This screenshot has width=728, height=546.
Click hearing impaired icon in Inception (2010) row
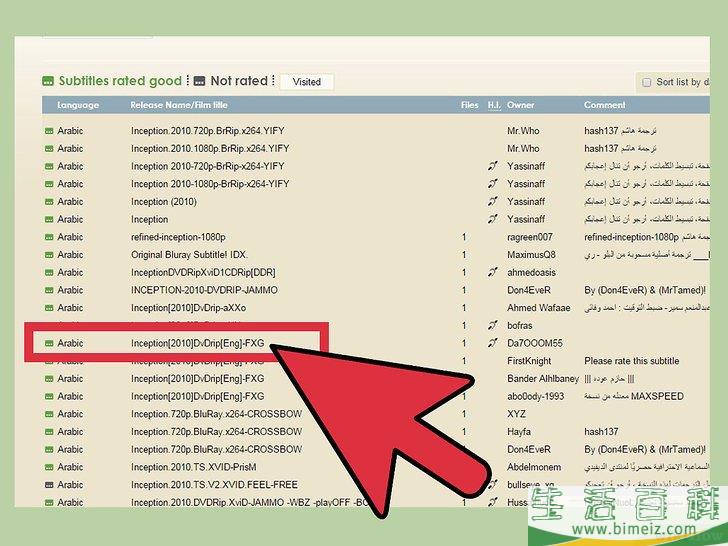click(493, 202)
